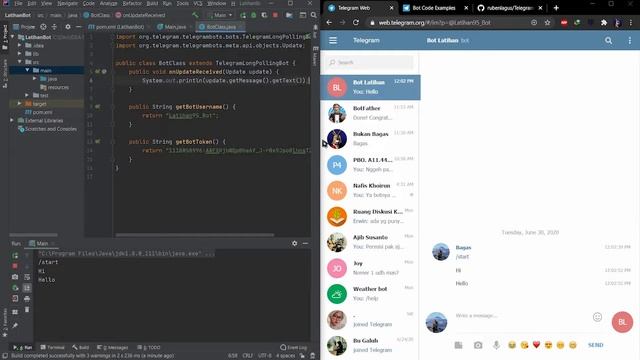Viewport: 640px width, 360px height.
Task: Expand the .idea folder
Action: (20, 45)
